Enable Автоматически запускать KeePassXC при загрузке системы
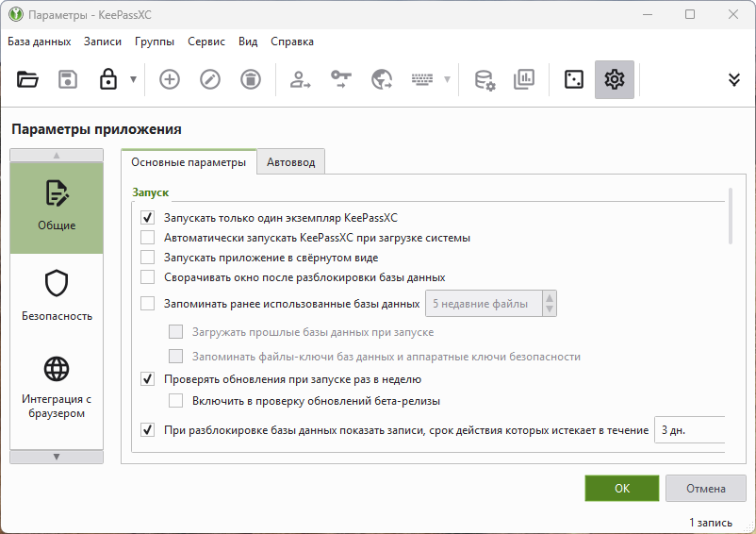The width and height of the screenshot is (756, 534). click(147, 238)
